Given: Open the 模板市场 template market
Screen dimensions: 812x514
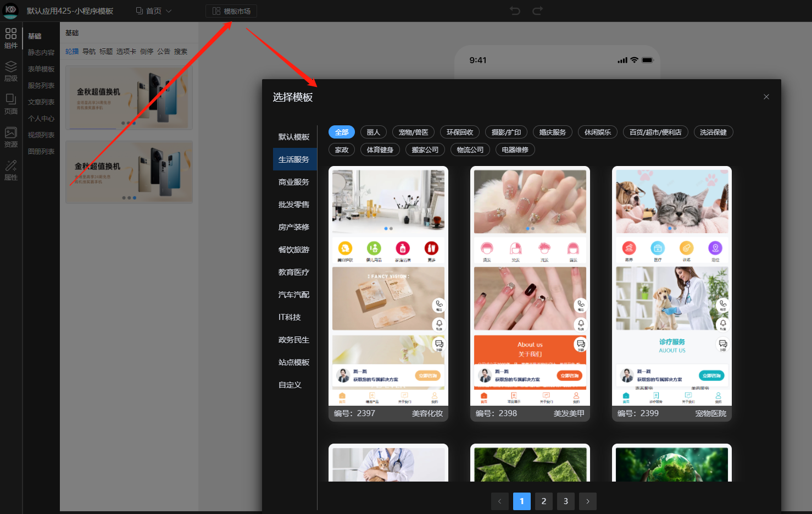Looking at the screenshot, I should (231, 11).
